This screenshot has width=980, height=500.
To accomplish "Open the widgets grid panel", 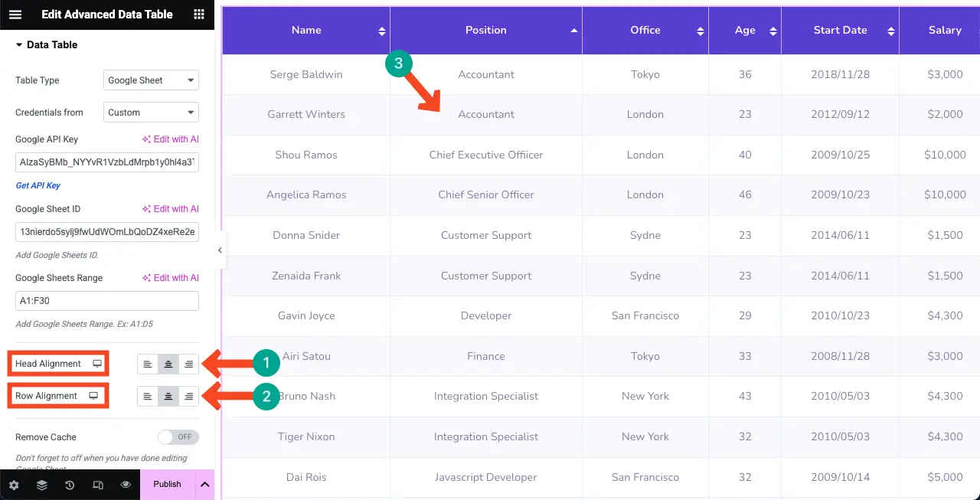I will click(199, 15).
